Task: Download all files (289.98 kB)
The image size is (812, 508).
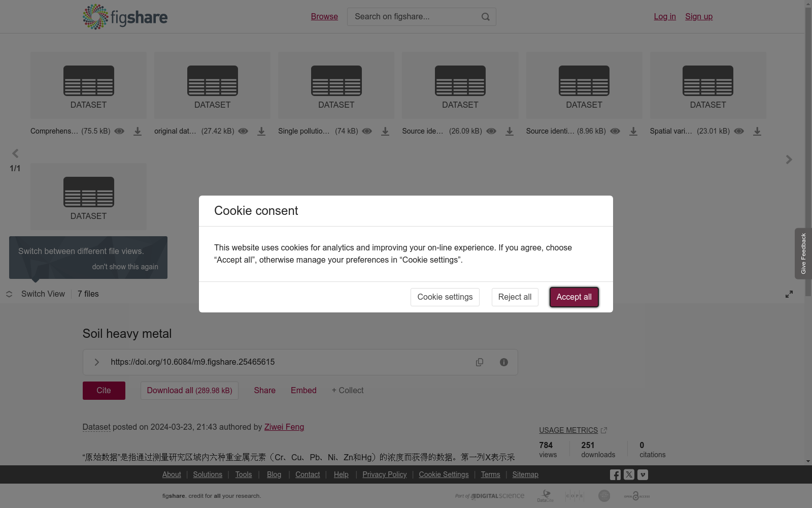Action: [x=189, y=391]
